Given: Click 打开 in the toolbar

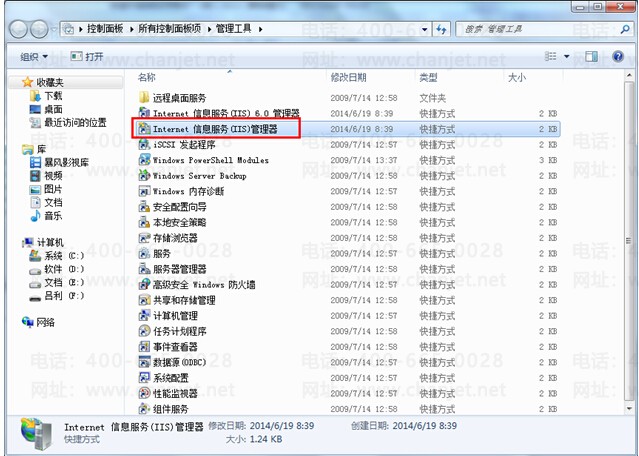Looking at the screenshot, I should [x=87, y=57].
